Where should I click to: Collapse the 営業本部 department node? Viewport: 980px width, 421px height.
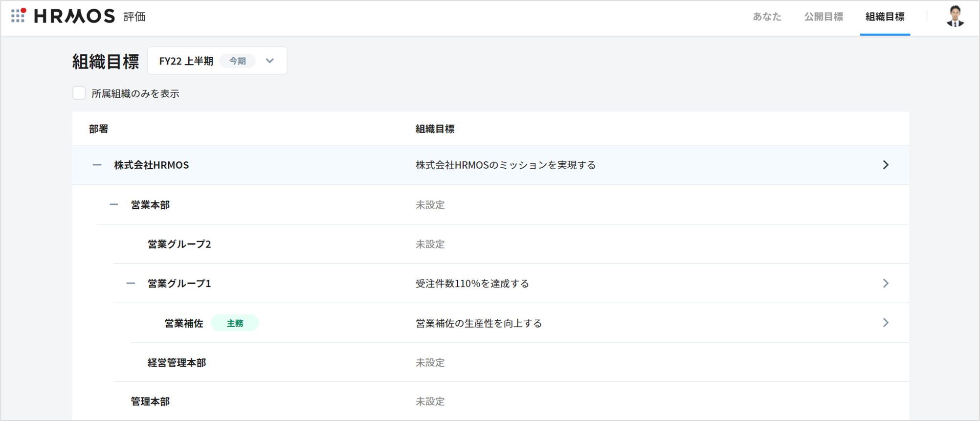click(x=114, y=205)
